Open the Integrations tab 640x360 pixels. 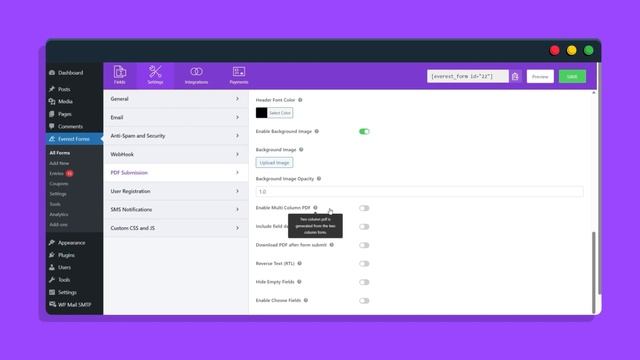pos(196,75)
